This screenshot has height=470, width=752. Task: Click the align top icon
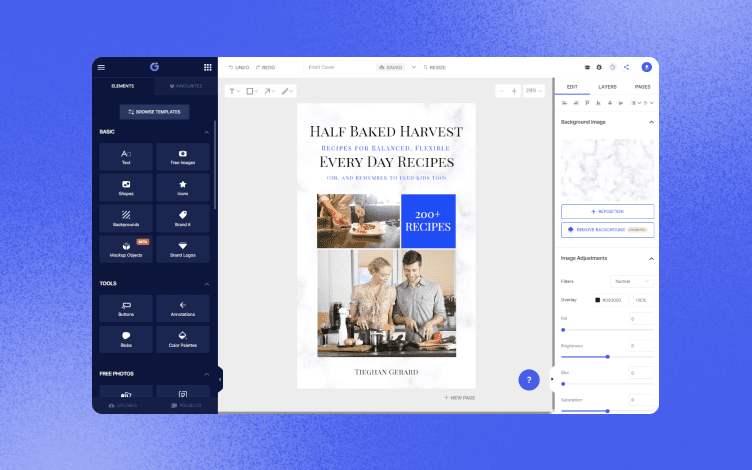click(587, 103)
